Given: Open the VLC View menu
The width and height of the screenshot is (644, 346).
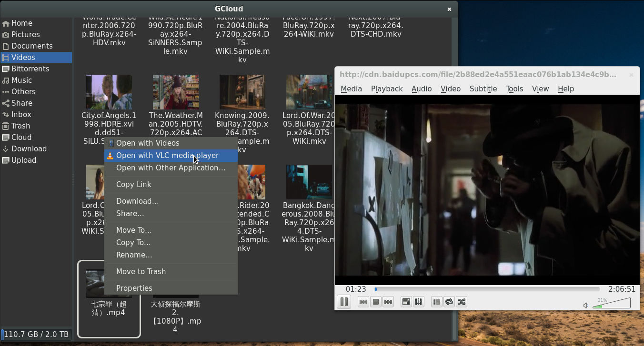Looking at the screenshot, I should pos(540,89).
